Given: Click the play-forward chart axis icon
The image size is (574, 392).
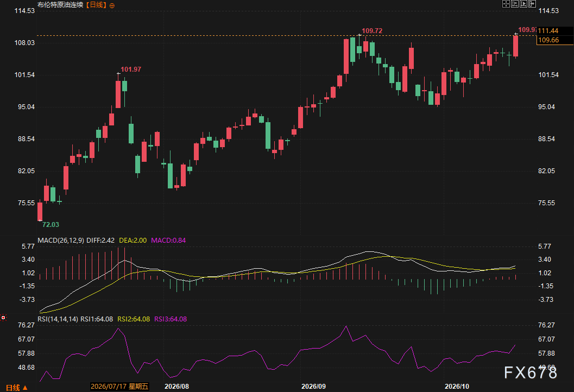Looking at the screenshot, I should click(x=523, y=4).
